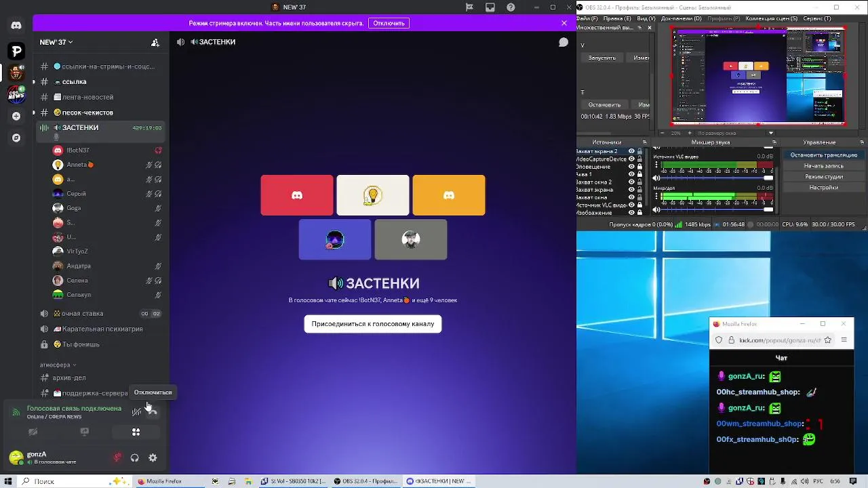Toggle eye icon for Изображение source
Image resolution: width=868 pixels, height=488 pixels.
[631, 212]
